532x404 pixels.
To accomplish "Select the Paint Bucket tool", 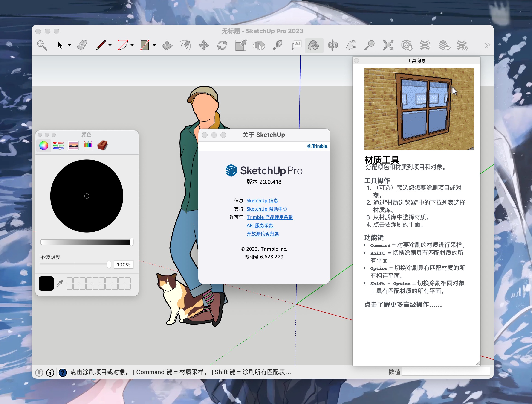I will click(314, 45).
